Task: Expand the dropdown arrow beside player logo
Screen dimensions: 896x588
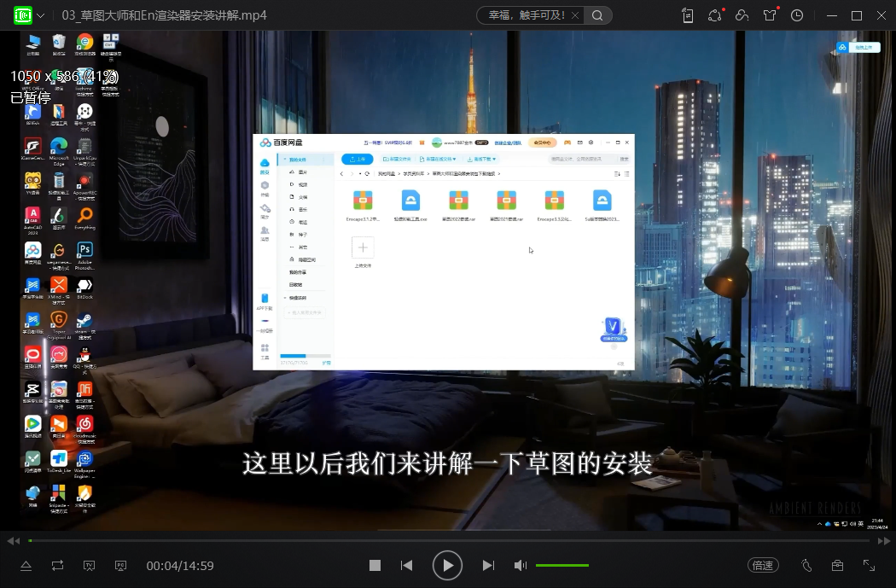Action: point(41,16)
